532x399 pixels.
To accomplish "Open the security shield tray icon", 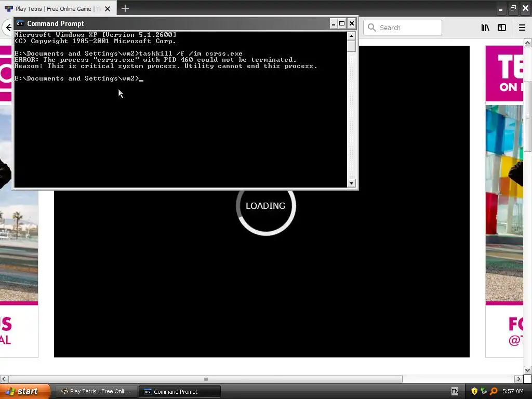I will pyautogui.click(x=474, y=391).
